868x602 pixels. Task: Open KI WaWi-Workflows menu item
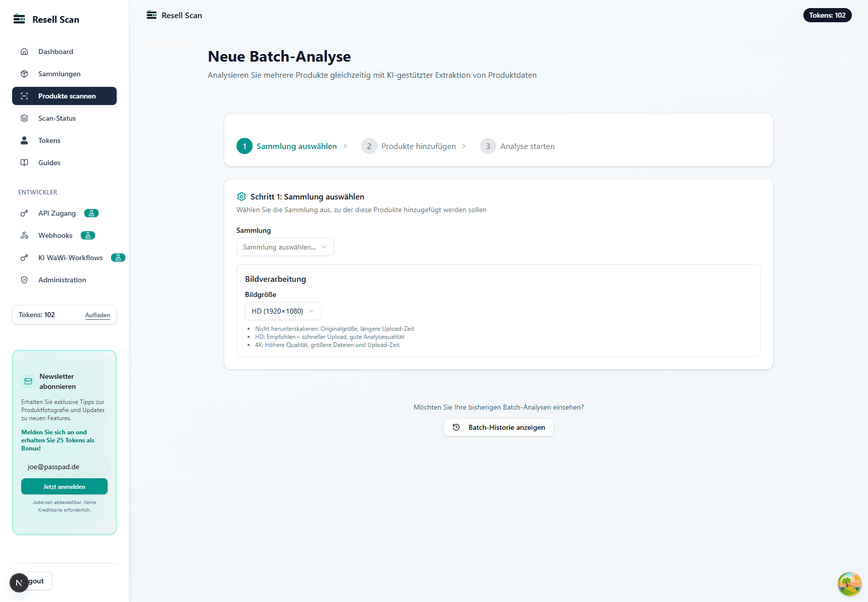pyautogui.click(x=70, y=258)
